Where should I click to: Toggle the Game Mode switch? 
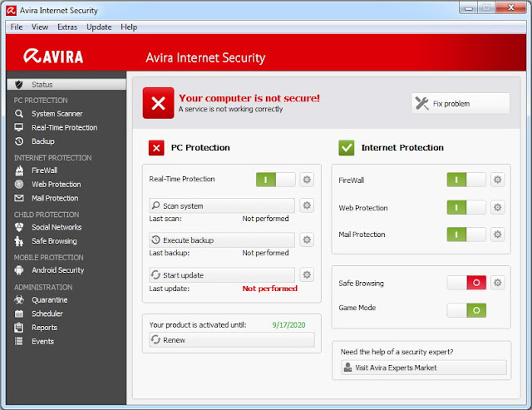[x=466, y=310]
